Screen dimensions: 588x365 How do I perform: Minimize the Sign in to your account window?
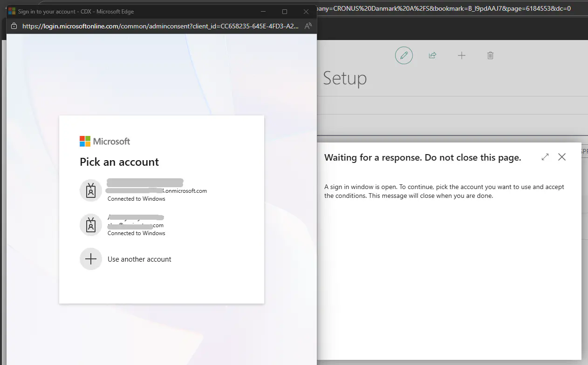(263, 12)
